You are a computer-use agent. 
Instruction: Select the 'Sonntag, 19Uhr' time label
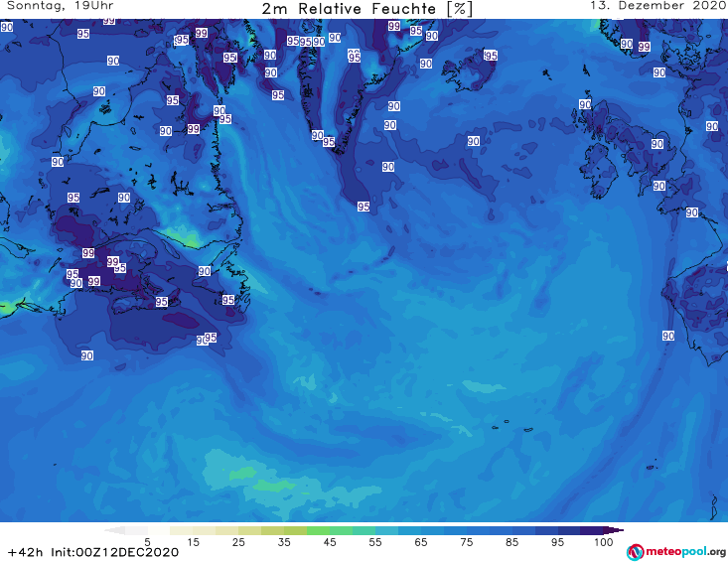61,6
